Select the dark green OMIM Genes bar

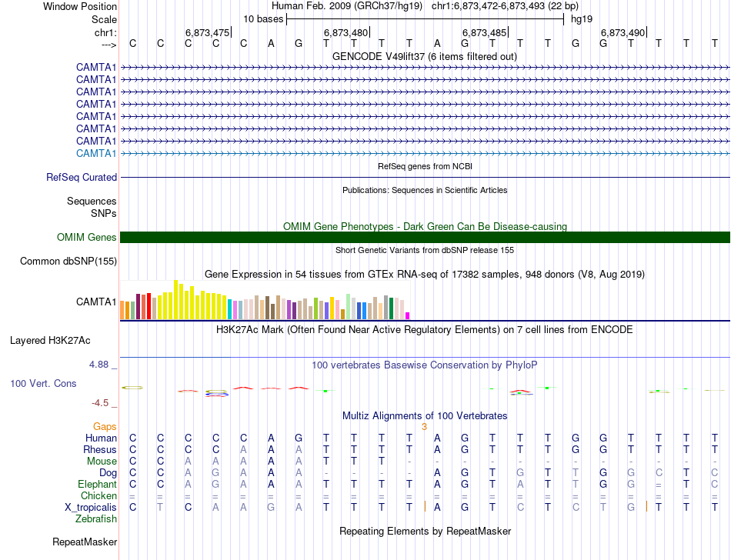coord(425,237)
